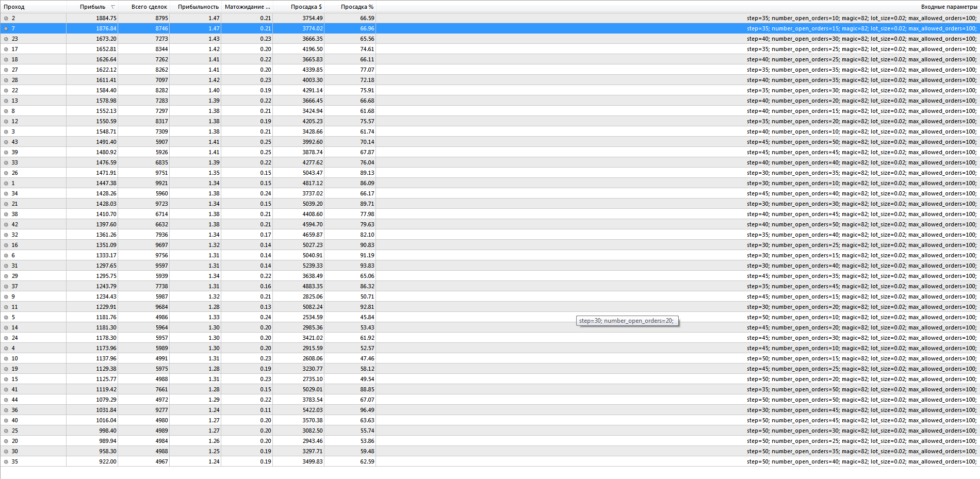Click the drawdown value 5029.01
Screen dimensions: 980x479
click(x=313, y=389)
